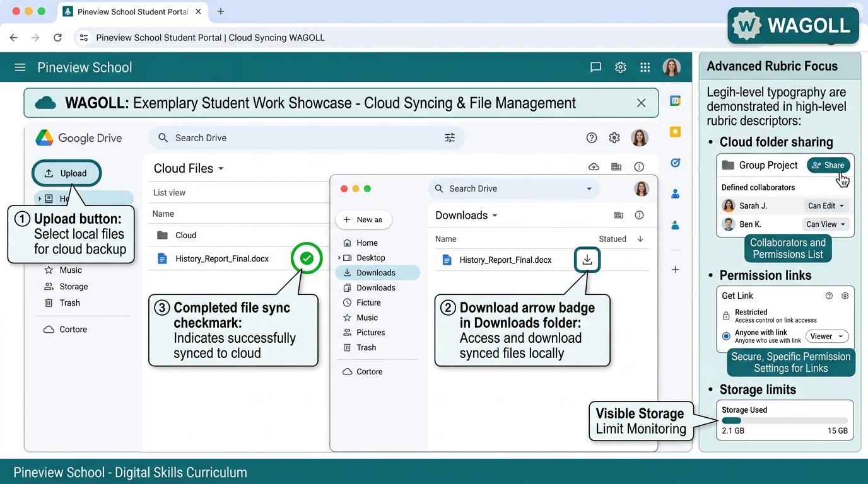Click the Storage Used progress bar
Viewport: 868px width, 484px height.
[784, 420]
